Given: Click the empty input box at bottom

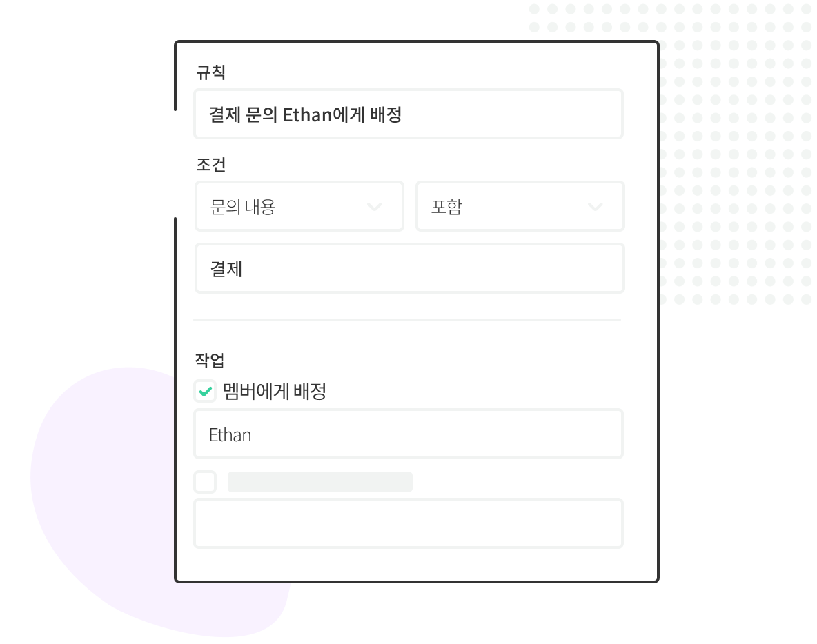Looking at the screenshot, I should [x=408, y=523].
